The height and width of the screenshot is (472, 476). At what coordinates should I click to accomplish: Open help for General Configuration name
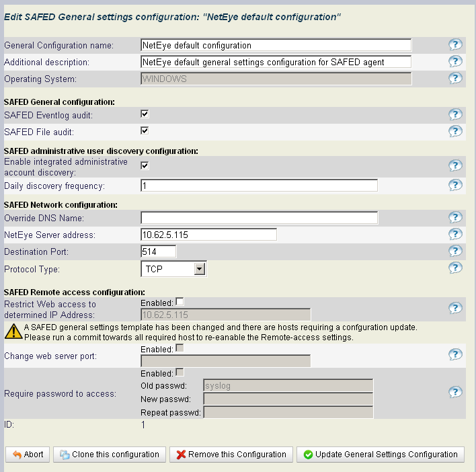pyautogui.click(x=455, y=44)
